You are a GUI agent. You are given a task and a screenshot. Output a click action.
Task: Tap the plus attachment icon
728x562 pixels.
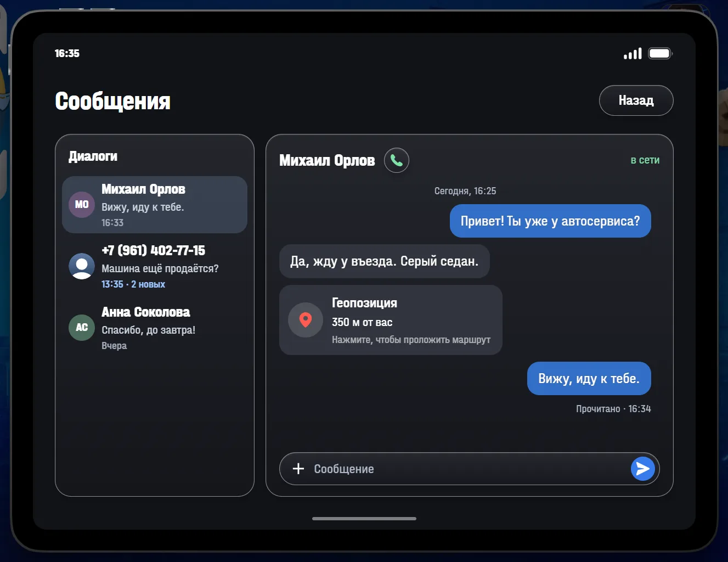point(298,469)
